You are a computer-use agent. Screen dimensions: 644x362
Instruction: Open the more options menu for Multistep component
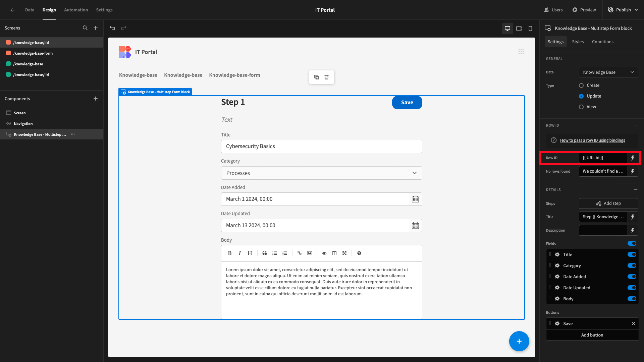[x=73, y=134]
